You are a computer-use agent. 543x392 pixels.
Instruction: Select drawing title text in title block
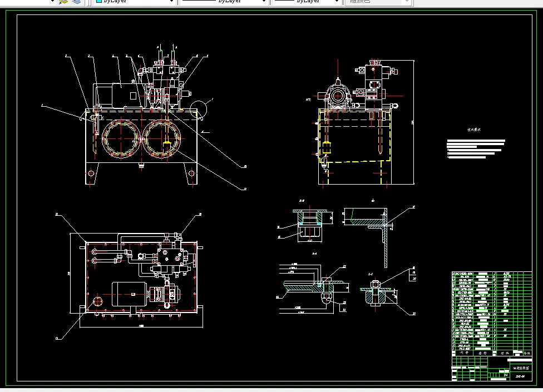(x=521, y=368)
